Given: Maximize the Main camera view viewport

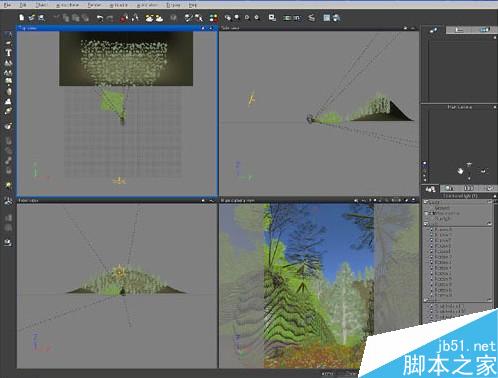Looking at the screenshot, I should click(x=413, y=200).
